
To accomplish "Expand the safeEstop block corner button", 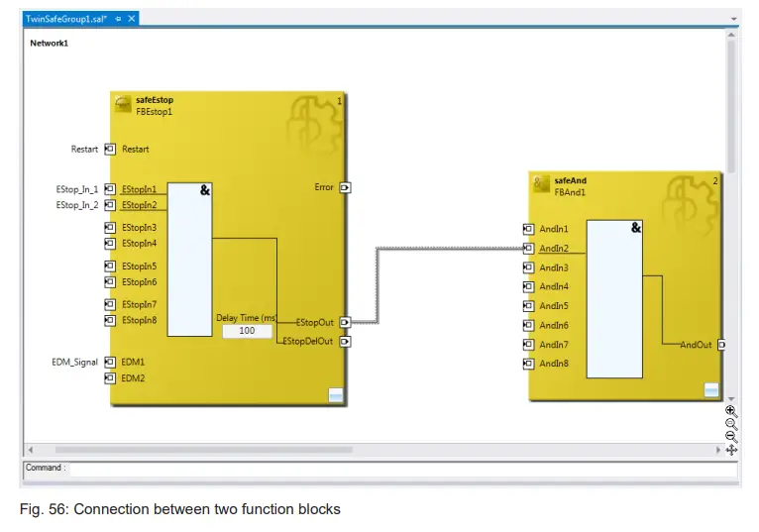I will point(336,395).
